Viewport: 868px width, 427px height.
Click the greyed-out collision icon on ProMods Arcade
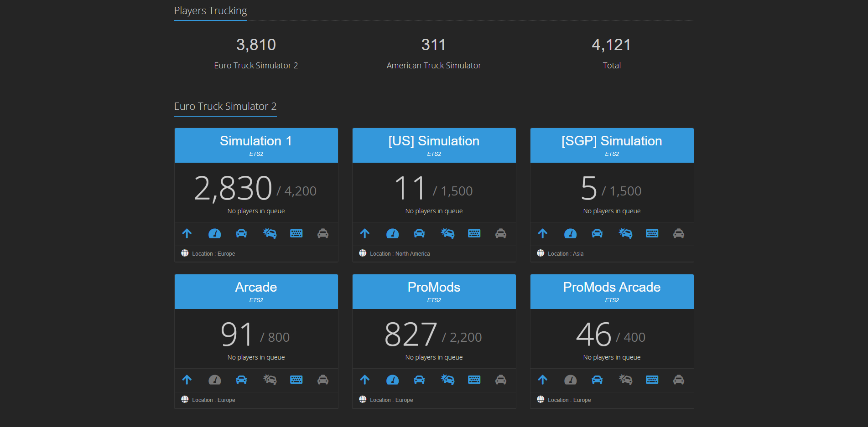pyautogui.click(x=625, y=380)
